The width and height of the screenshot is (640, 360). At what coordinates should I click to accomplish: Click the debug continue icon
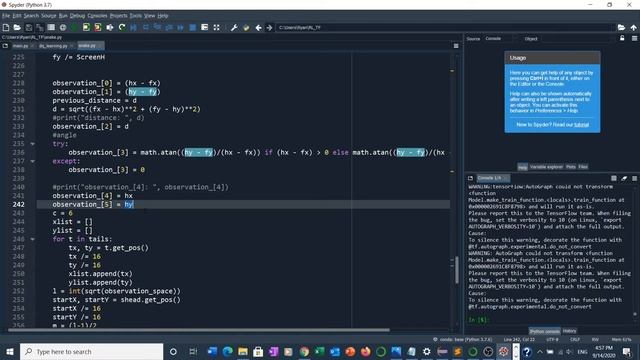(180, 27)
